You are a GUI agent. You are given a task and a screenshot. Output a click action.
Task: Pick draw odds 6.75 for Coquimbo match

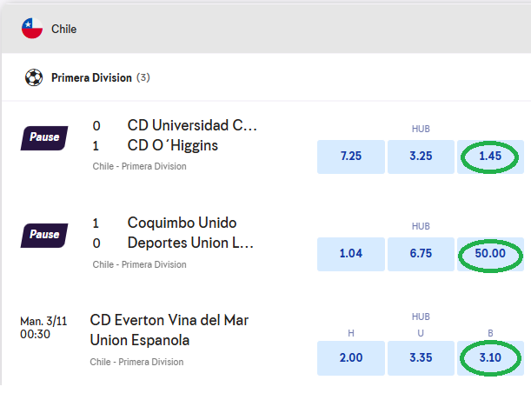[421, 254]
